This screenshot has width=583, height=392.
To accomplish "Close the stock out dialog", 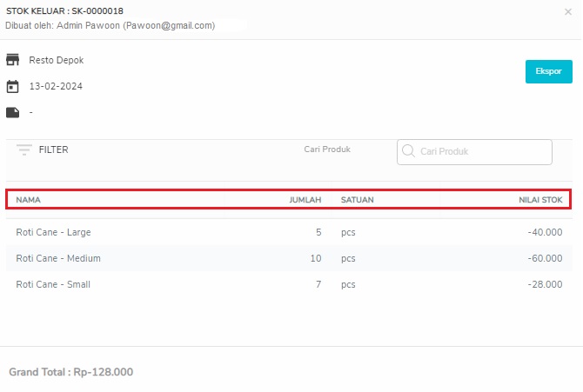I will [x=567, y=12].
